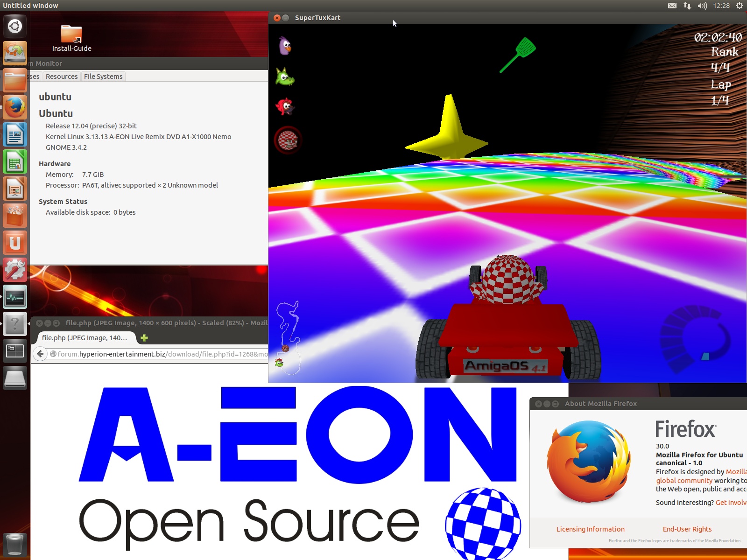Open Licensing Information link in About Firefox
747x560 pixels.
click(x=590, y=529)
